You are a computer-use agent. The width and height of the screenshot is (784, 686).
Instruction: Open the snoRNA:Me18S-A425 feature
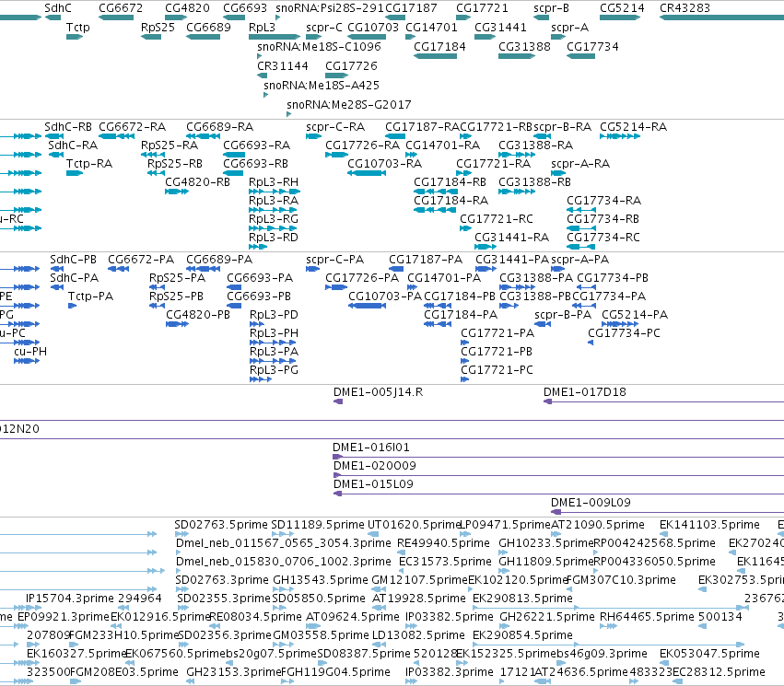[265, 95]
